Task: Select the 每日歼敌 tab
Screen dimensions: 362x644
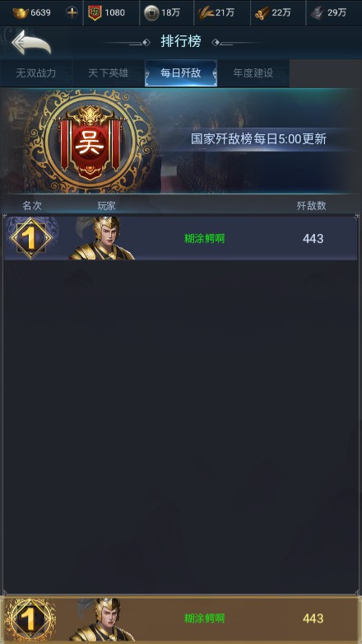Action: click(181, 73)
